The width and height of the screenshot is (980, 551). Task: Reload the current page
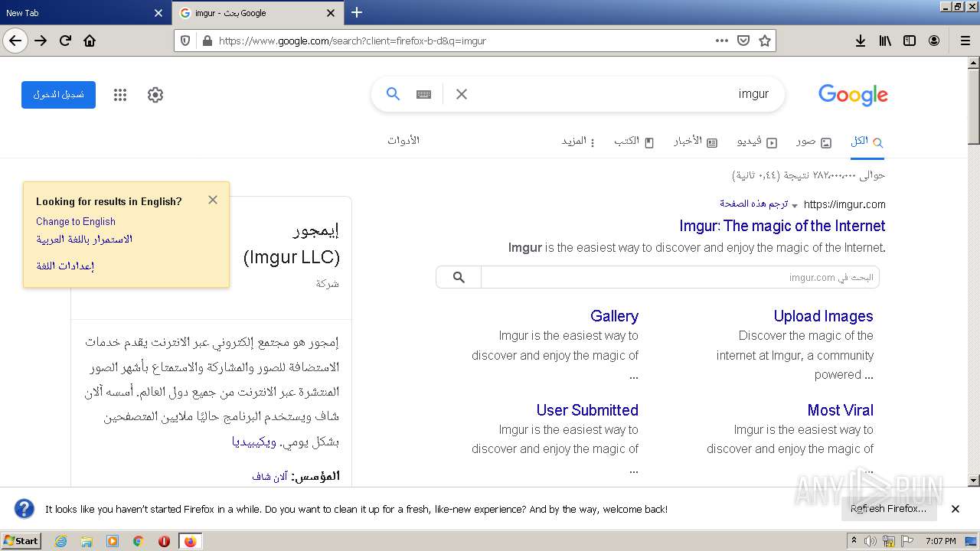point(65,41)
